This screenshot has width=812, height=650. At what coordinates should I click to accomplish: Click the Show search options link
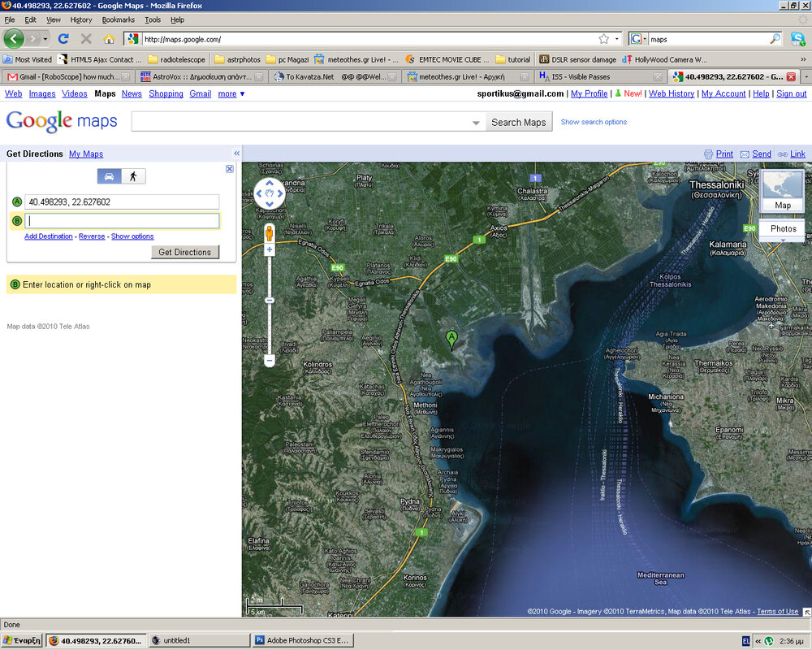594,122
